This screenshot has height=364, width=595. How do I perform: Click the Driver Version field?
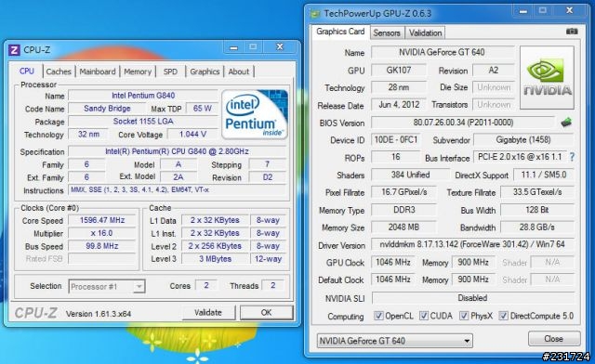click(472, 244)
